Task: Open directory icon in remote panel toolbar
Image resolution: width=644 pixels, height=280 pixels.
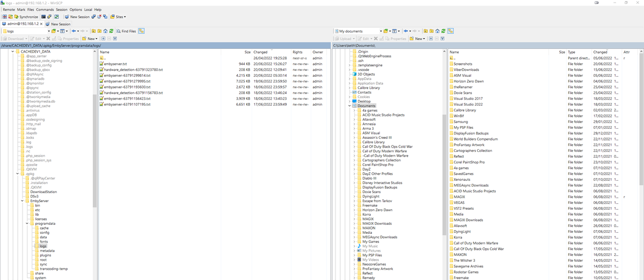Action: (x=54, y=31)
